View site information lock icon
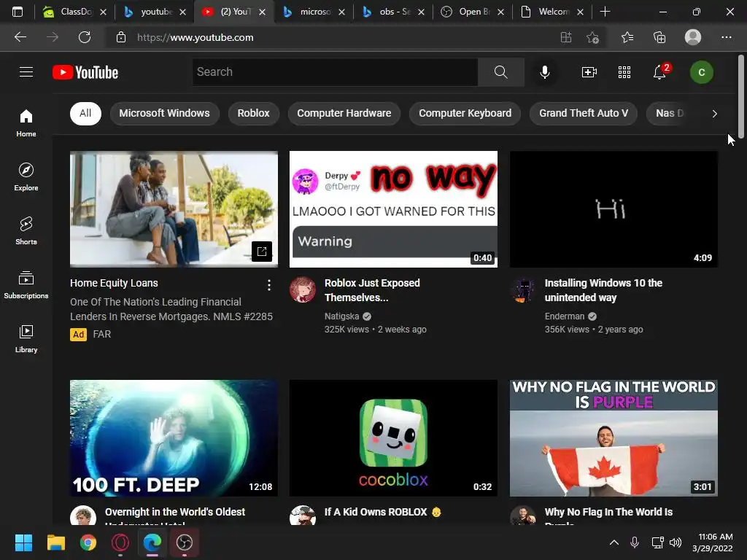 pyautogui.click(x=121, y=37)
